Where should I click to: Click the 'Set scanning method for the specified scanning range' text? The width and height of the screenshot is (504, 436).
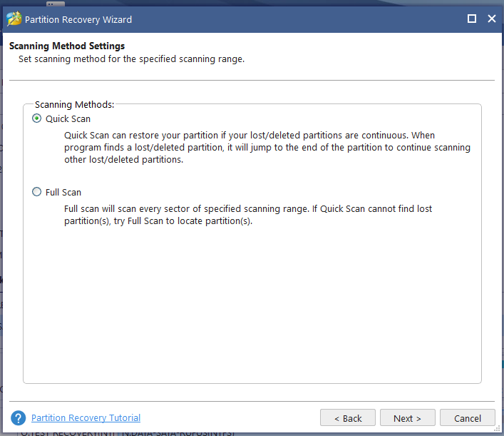click(x=131, y=59)
